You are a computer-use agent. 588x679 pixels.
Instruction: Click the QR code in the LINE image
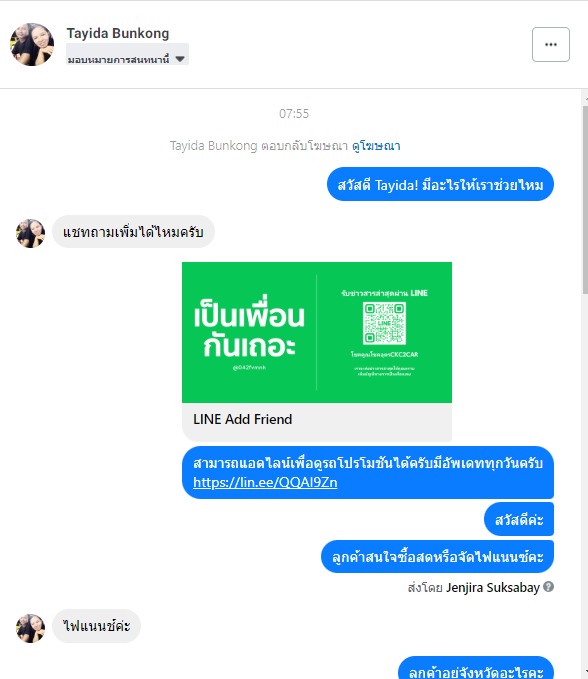[384, 323]
